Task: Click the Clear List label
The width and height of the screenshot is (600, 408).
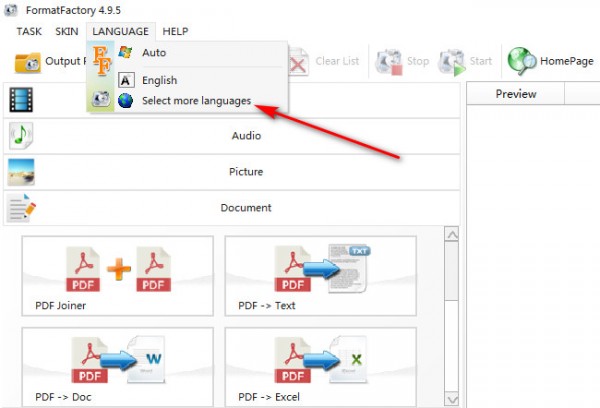Action: pos(337,61)
